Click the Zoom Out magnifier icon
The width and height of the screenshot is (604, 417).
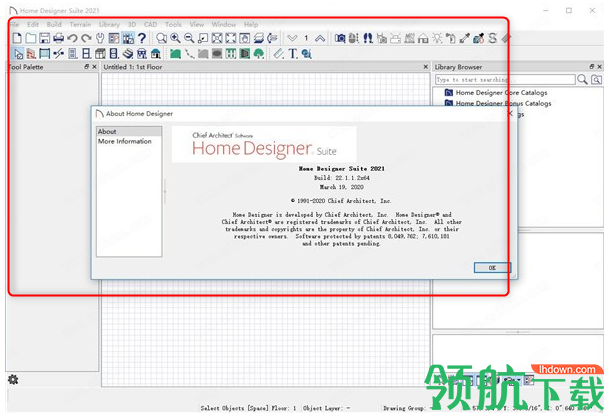[x=189, y=38]
